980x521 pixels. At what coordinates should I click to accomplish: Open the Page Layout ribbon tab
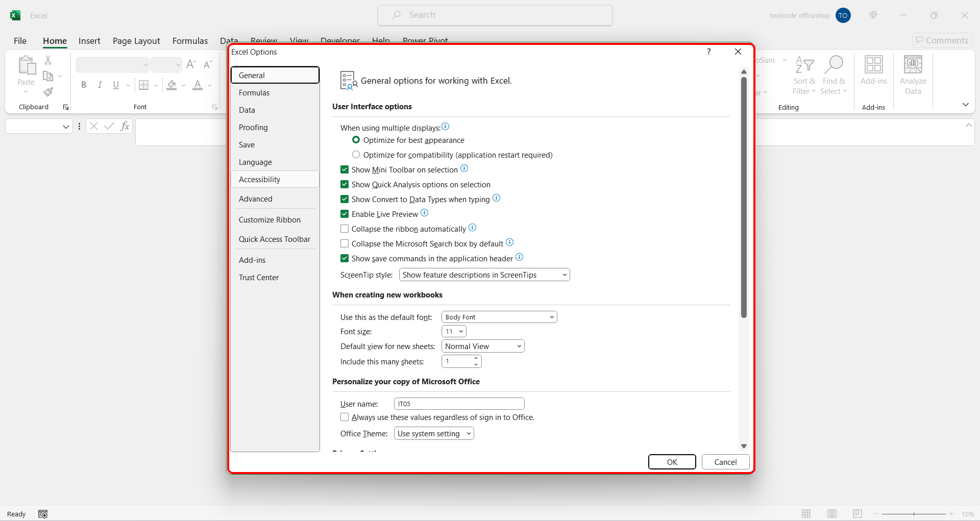click(136, 41)
